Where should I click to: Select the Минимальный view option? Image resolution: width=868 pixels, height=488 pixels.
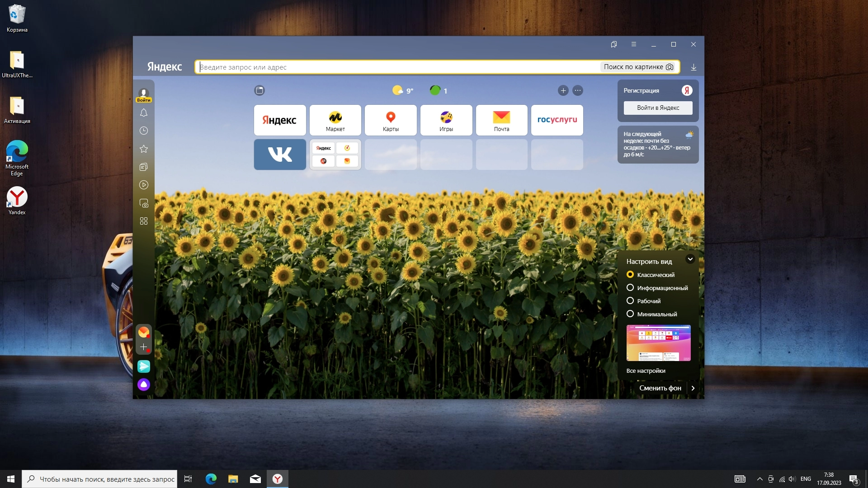pyautogui.click(x=630, y=314)
